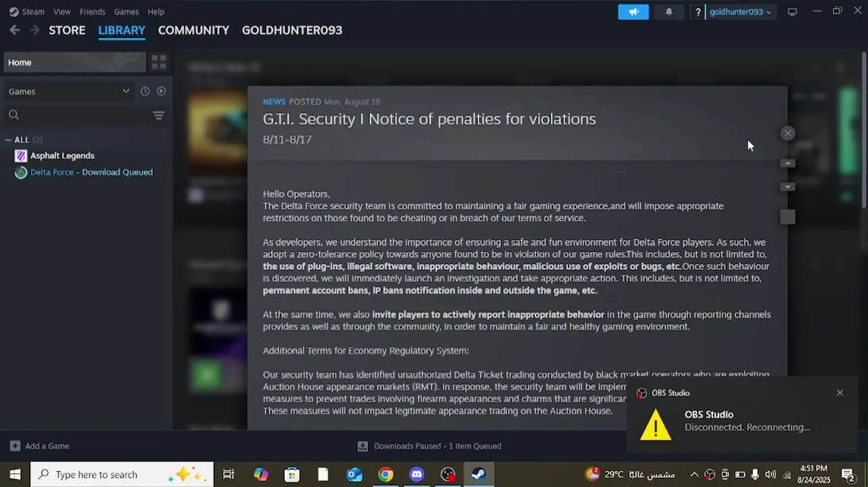Click the 8/11-8/17 date range subtitle
The height and width of the screenshot is (487, 868).
point(287,139)
